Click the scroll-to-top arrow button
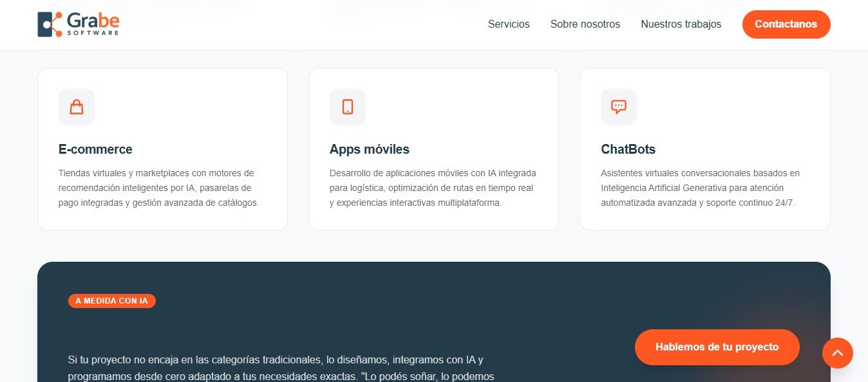 click(x=838, y=353)
